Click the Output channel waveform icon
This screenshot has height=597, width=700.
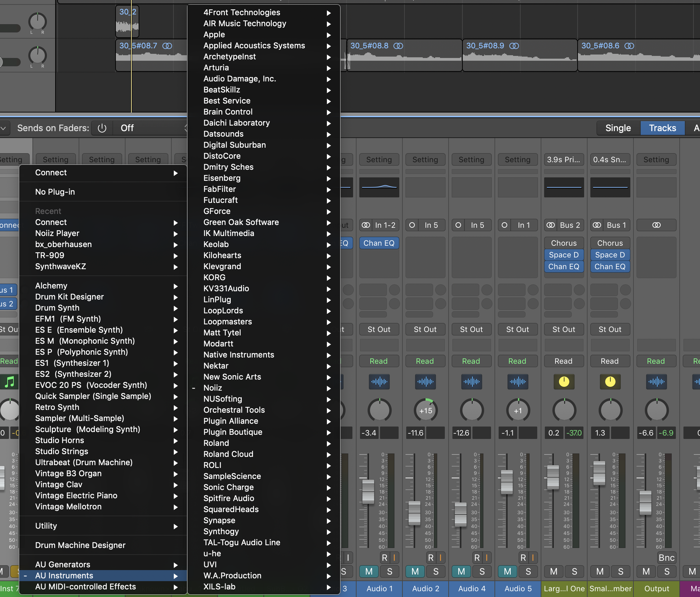656,382
